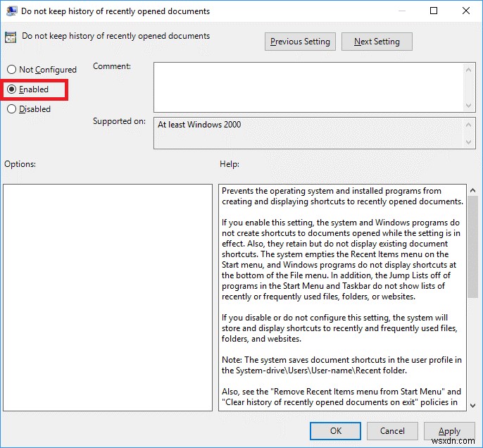Click the Help pane scrollbar thumb
Image resolution: width=483 pixels, height=448 pixels.
473,247
